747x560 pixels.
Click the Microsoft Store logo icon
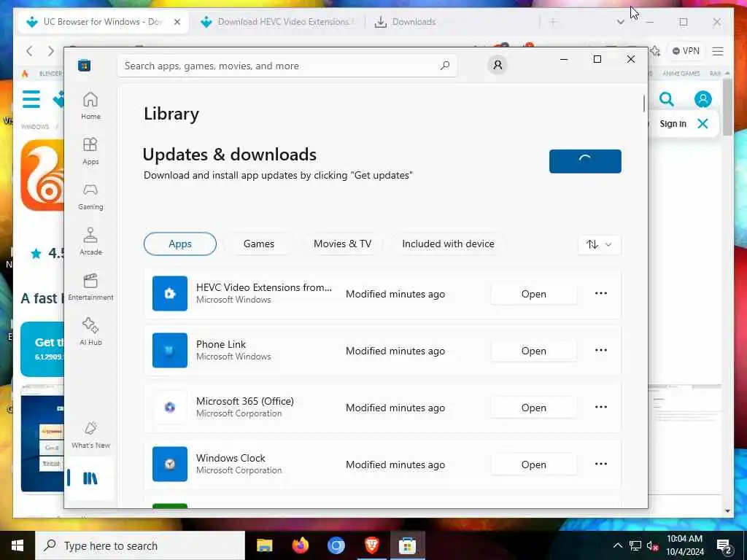pyautogui.click(x=85, y=65)
